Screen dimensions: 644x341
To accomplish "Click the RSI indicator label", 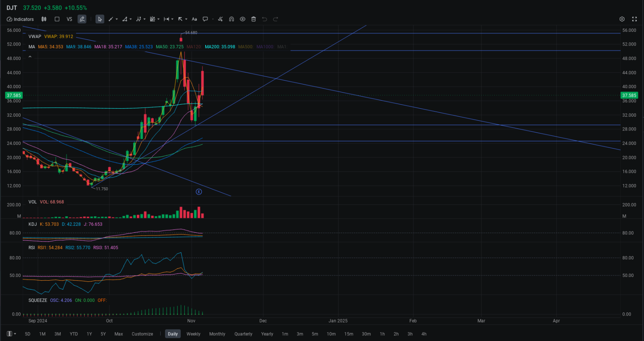I will (x=32, y=248).
